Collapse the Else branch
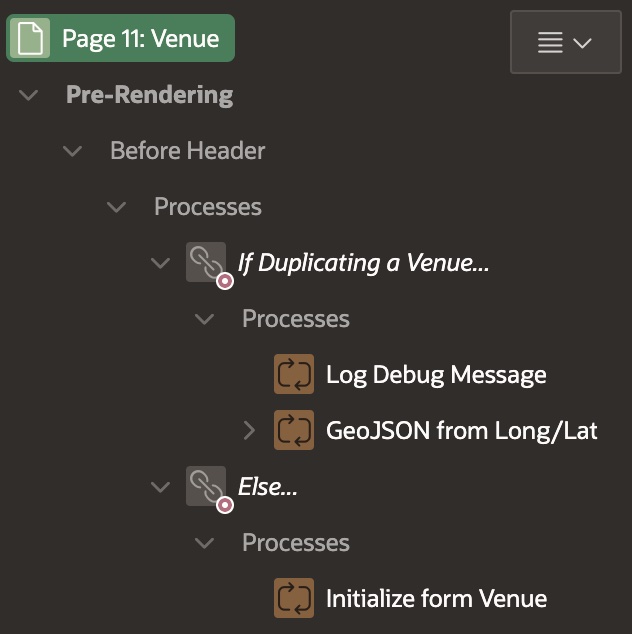The width and height of the screenshot is (632, 634). point(161,487)
